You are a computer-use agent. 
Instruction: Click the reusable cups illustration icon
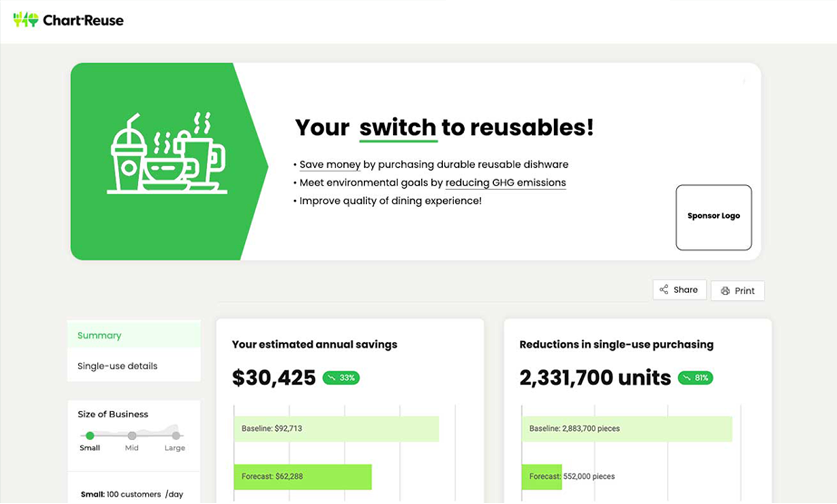tap(167, 153)
